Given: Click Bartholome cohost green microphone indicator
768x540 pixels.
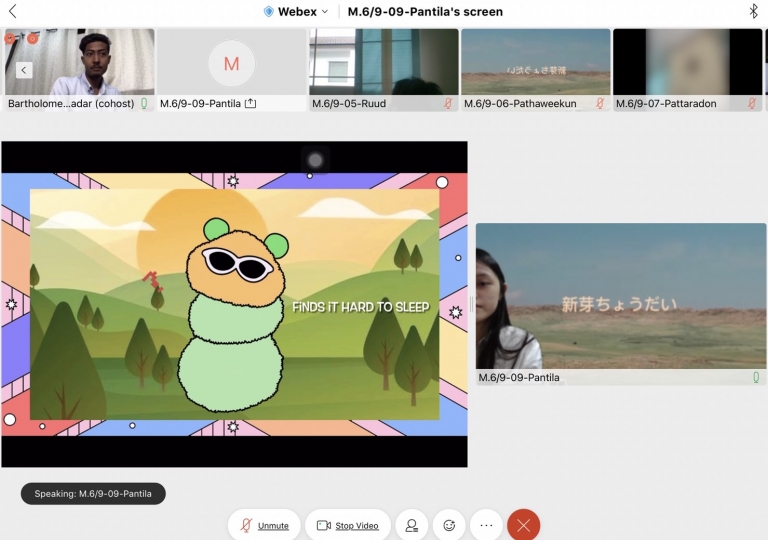Looking at the screenshot, I should tap(144, 103).
